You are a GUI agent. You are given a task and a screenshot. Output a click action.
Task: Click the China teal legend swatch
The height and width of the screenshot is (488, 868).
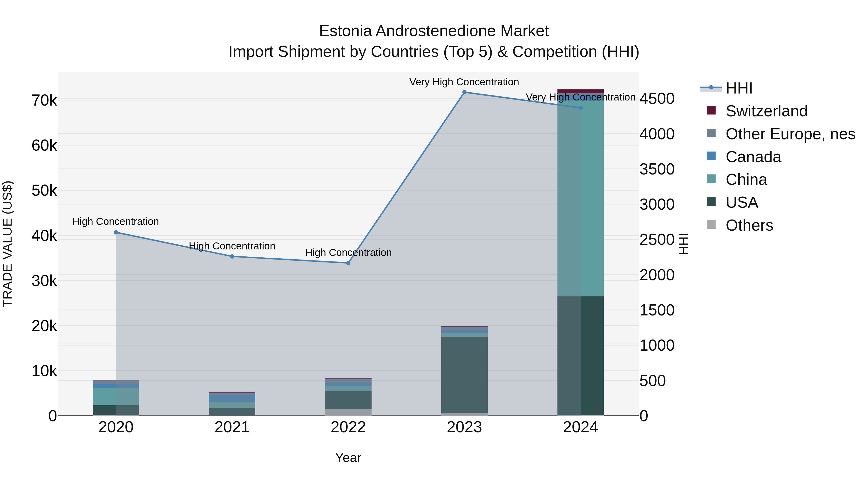click(x=711, y=179)
